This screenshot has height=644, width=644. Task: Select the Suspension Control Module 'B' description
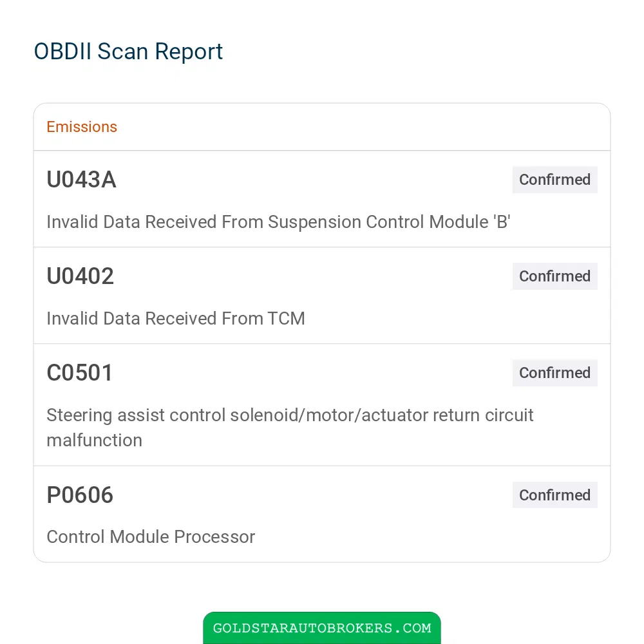click(278, 222)
